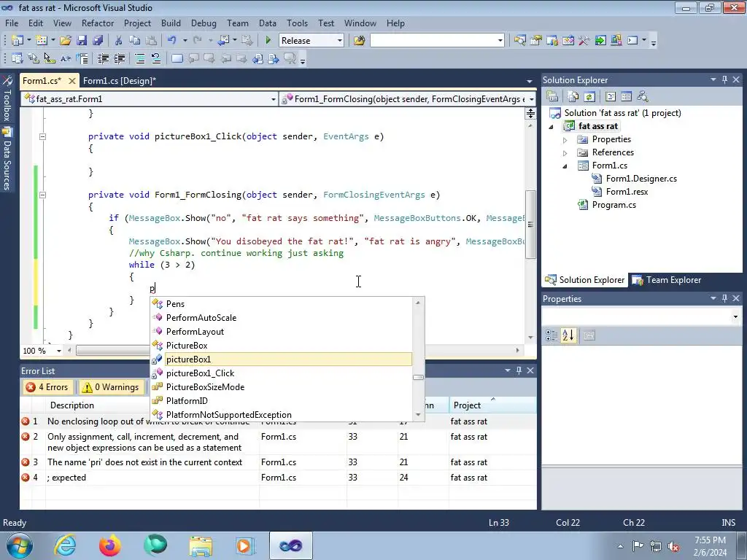Viewport: 747px width, 560px height.
Task: Select Form1.Designer.cs in Solution Explorer
Action: click(641, 179)
